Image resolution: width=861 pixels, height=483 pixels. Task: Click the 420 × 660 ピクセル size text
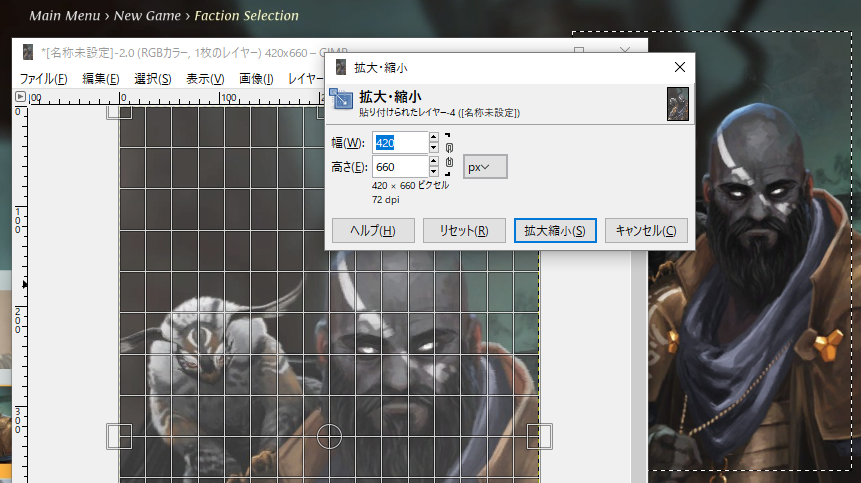[x=410, y=186]
